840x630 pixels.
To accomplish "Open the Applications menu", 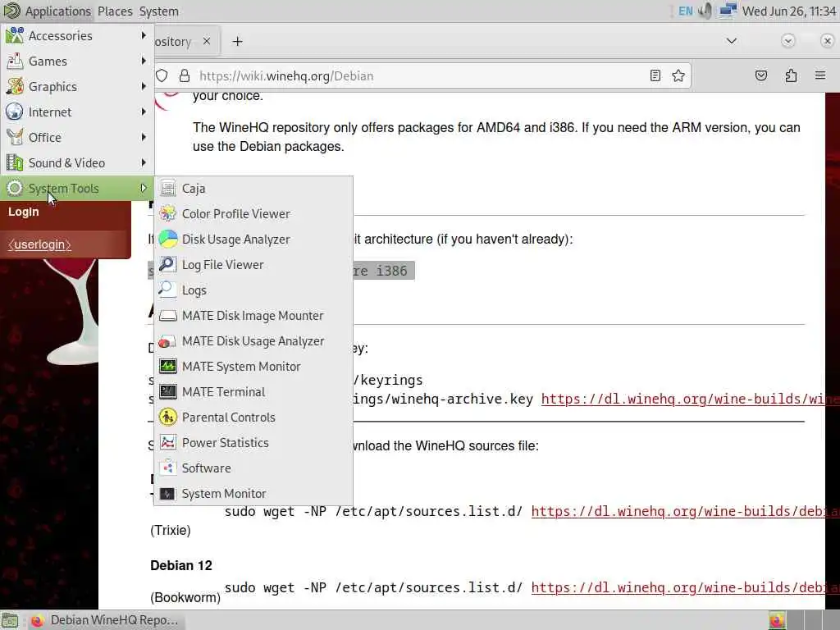I will coord(47,11).
